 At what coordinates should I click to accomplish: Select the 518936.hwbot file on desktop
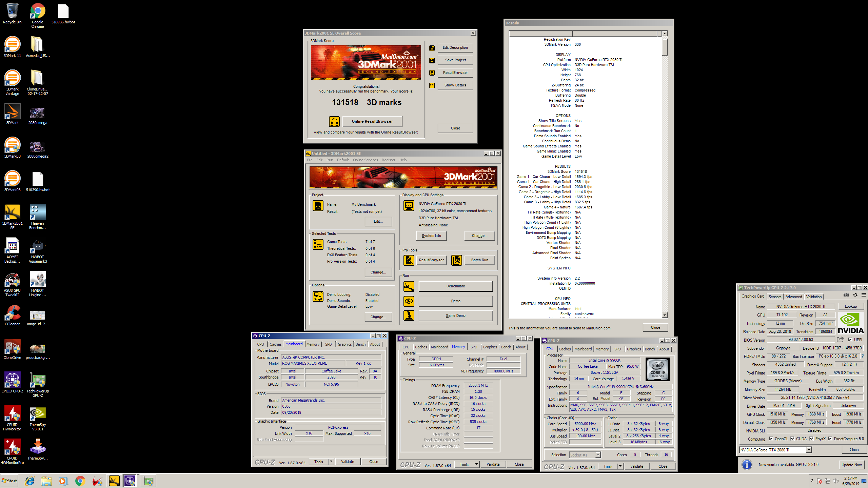click(63, 14)
